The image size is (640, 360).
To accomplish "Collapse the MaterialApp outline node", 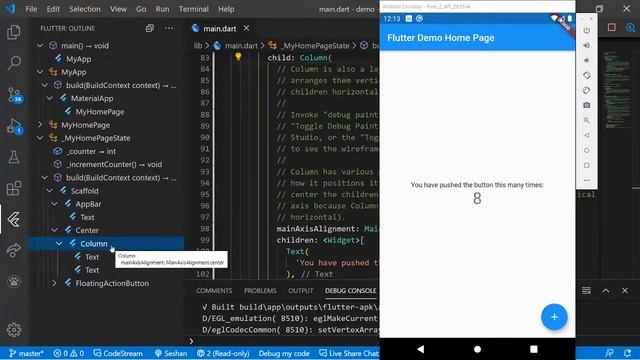I will coord(49,98).
